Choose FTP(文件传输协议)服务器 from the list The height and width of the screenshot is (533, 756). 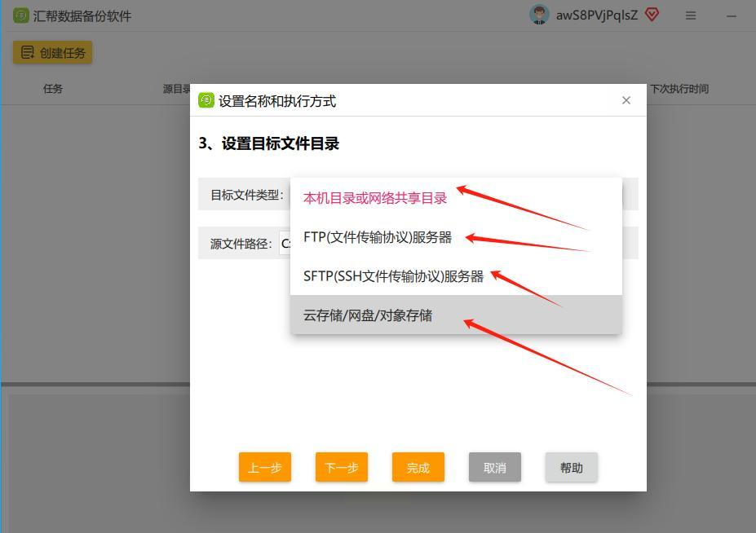pyautogui.click(x=456, y=237)
